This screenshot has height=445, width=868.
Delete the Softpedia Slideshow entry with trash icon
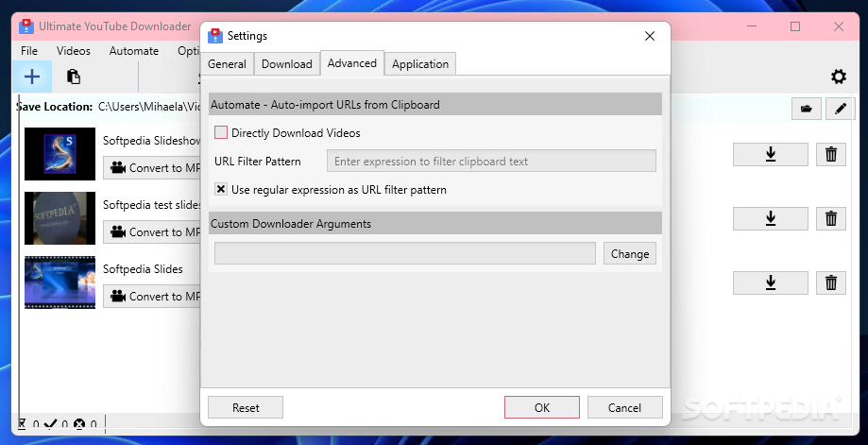pyautogui.click(x=831, y=154)
